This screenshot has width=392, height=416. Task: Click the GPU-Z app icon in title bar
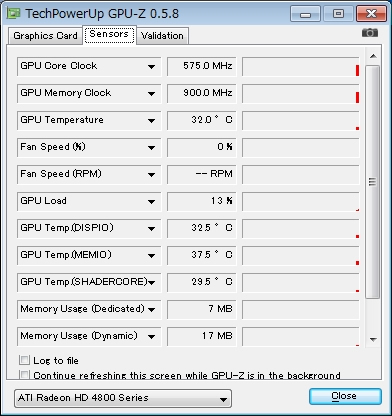[14, 13]
